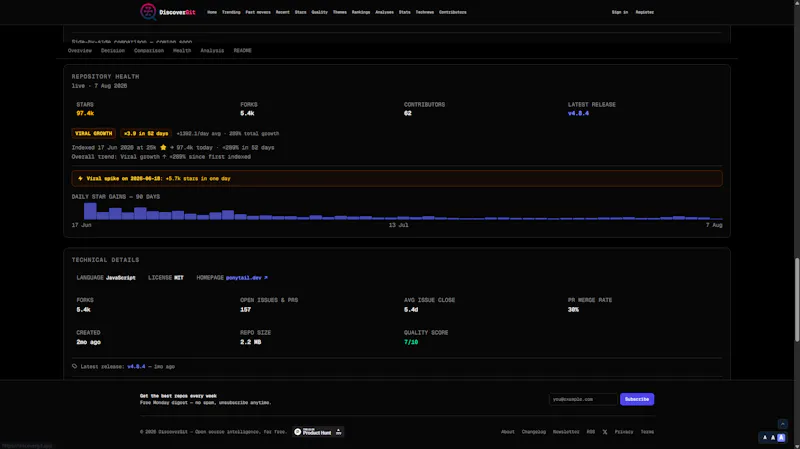The image size is (800, 449).
Task: Open the Contributors nav item
Action: 453,12
